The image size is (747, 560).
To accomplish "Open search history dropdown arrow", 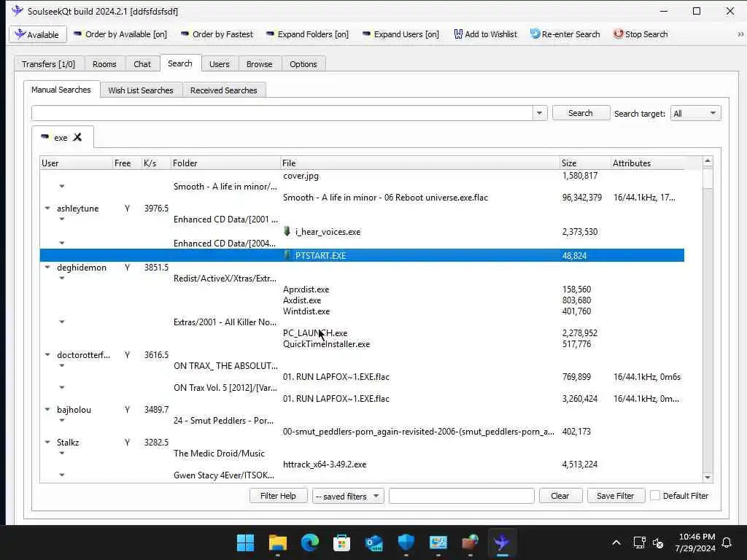I will click(539, 113).
